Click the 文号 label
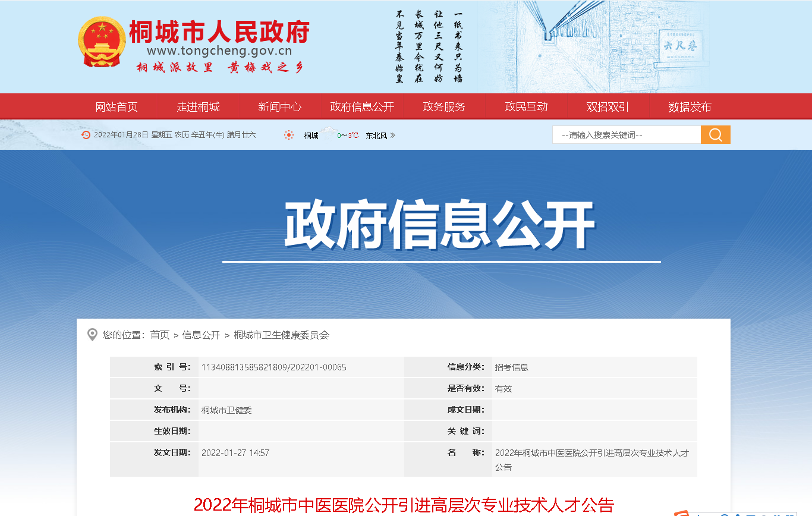Viewport: 812px width, 516px height. [x=172, y=389]
